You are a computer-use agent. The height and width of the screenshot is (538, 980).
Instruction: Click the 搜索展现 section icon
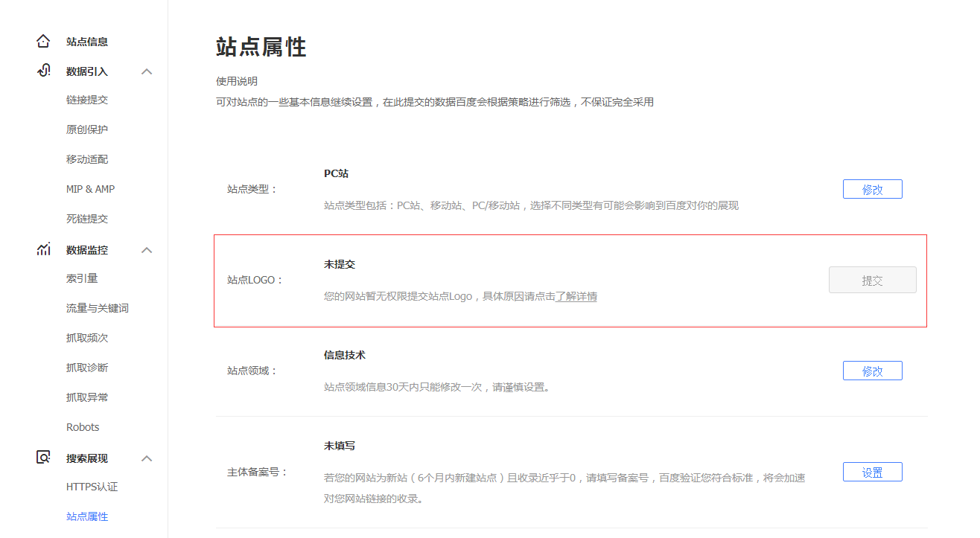coord(43,458)
